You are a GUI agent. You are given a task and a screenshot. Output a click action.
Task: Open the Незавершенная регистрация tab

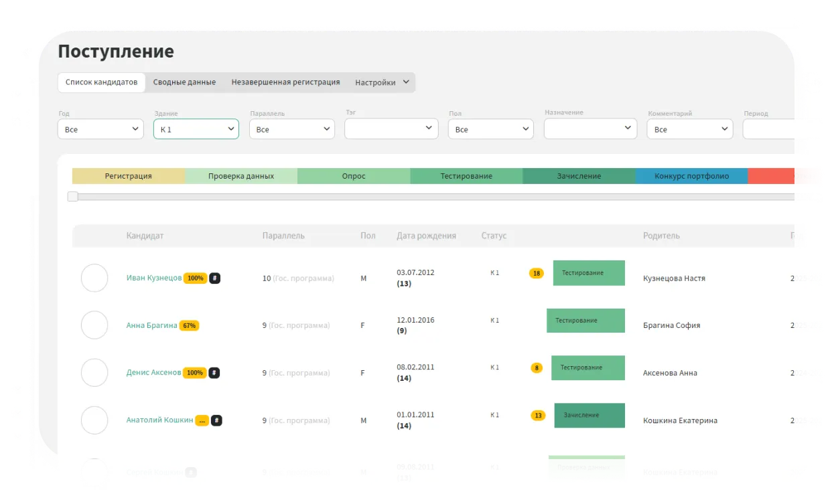tap(285, 82)
